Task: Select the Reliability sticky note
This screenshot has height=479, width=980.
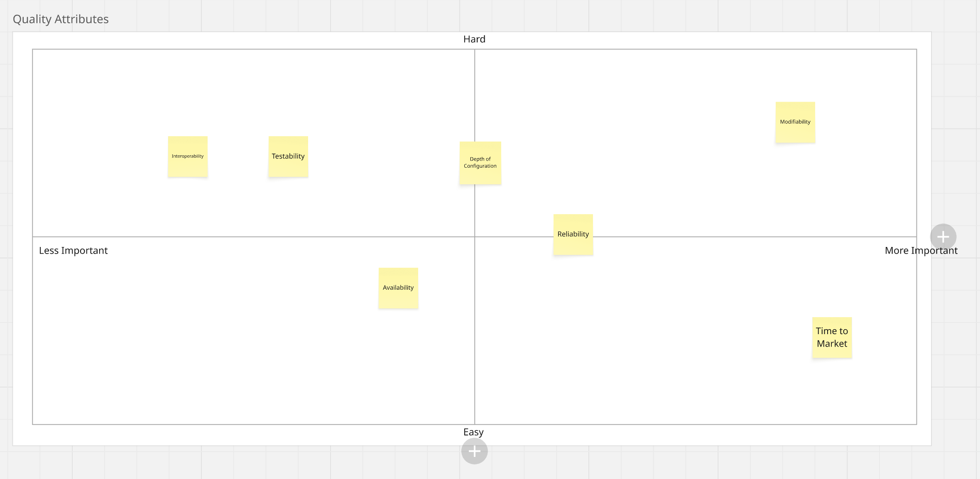Action: click(573, 234)
